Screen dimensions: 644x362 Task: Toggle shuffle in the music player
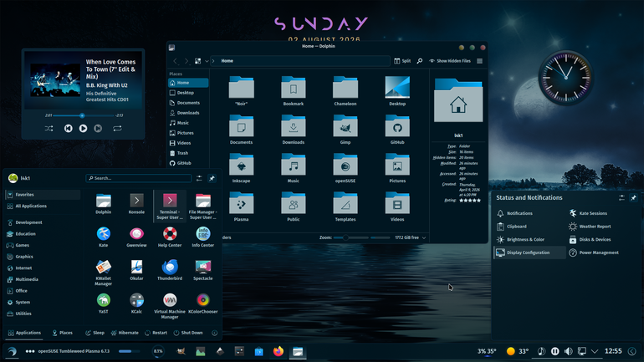(49, 129)
